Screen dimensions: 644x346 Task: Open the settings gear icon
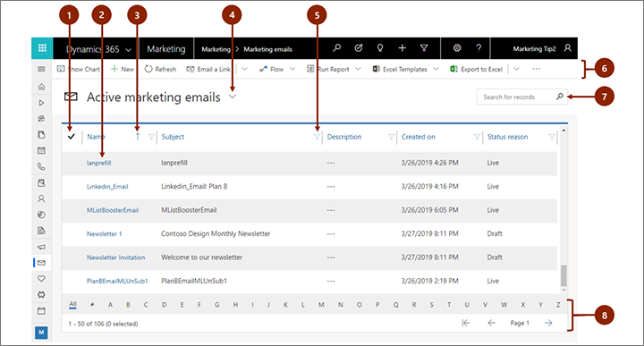[x=457, y=48]
